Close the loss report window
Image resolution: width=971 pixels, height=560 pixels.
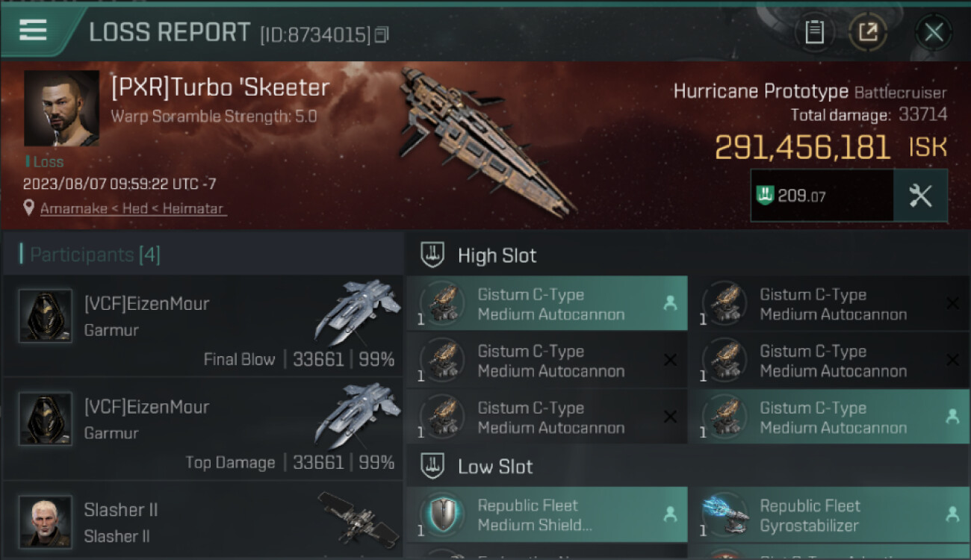[934, 32]
